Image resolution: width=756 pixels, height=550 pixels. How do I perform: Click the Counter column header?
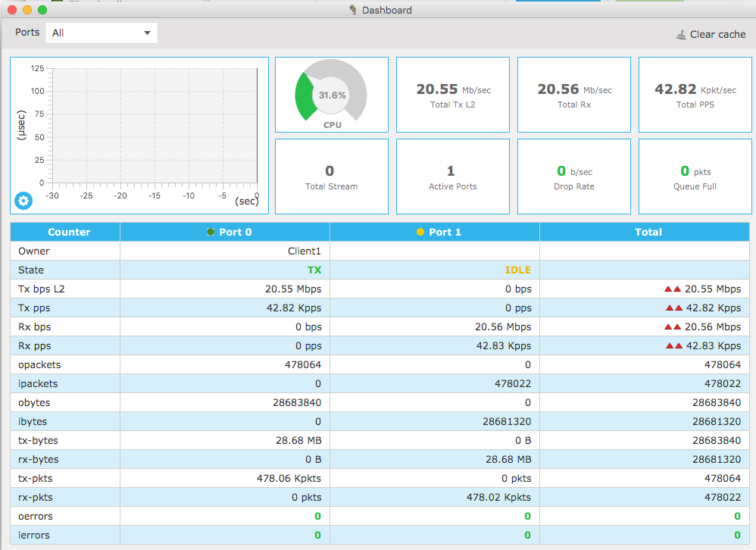(x=65, y=232)
